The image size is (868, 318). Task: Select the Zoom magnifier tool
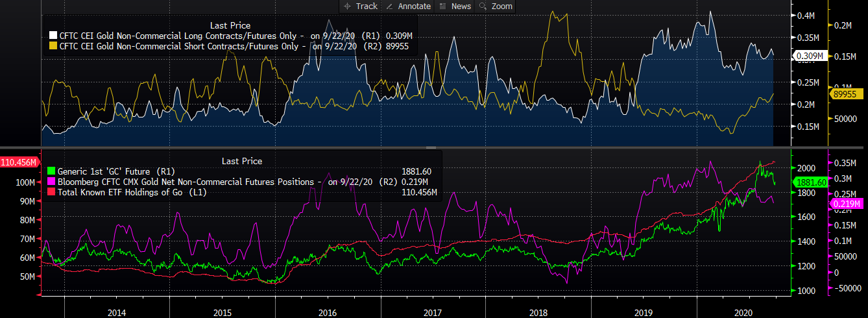(x=496, y=6)
